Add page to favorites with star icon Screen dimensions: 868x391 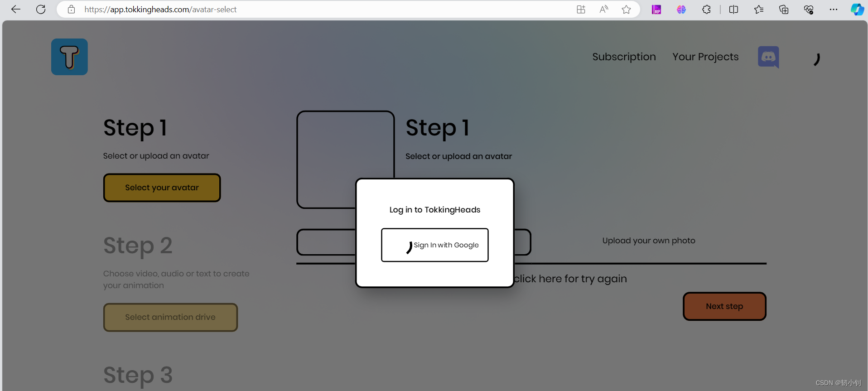[627, 10]
